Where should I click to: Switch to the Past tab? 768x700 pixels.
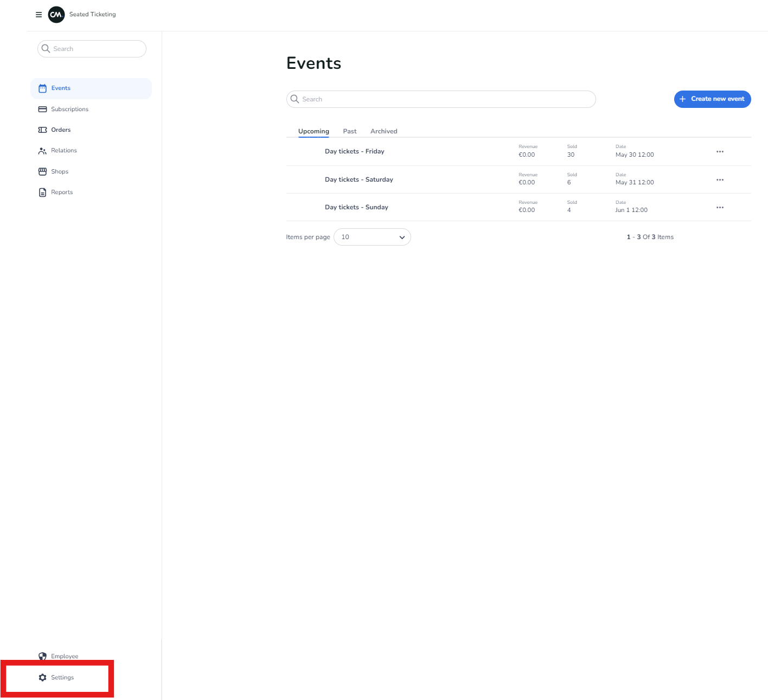click(x=350, y=131)
